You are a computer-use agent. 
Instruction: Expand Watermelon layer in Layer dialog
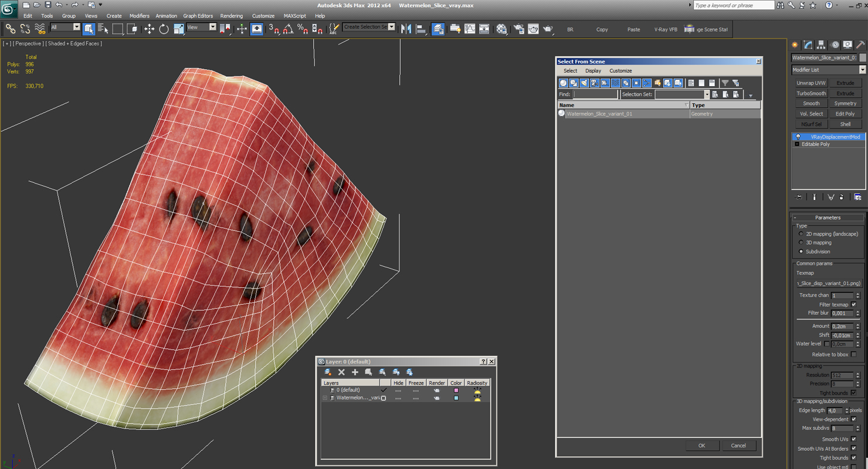(x=324, y=398)
